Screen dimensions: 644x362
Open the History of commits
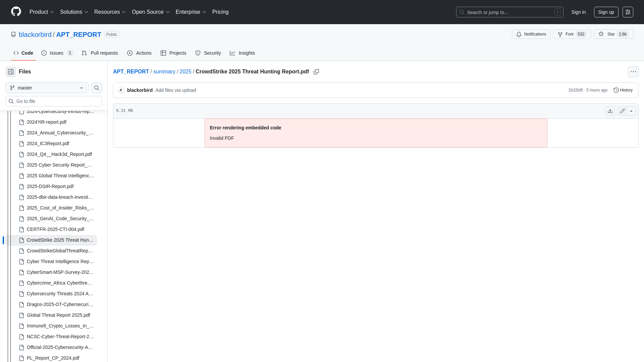(x=623, y=90)
